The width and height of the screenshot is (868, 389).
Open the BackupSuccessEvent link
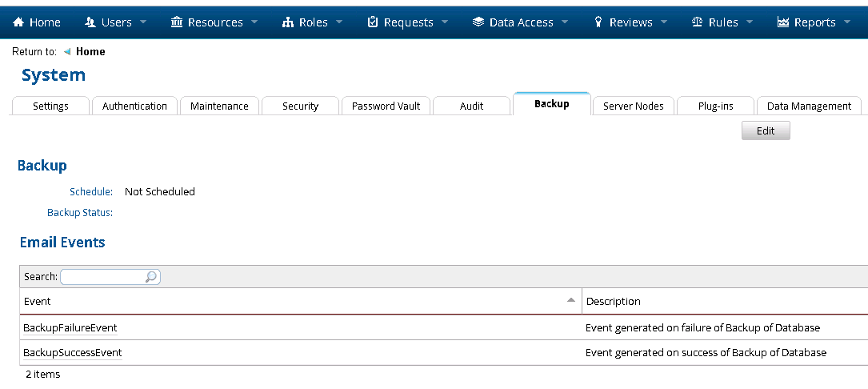[72, 353]
